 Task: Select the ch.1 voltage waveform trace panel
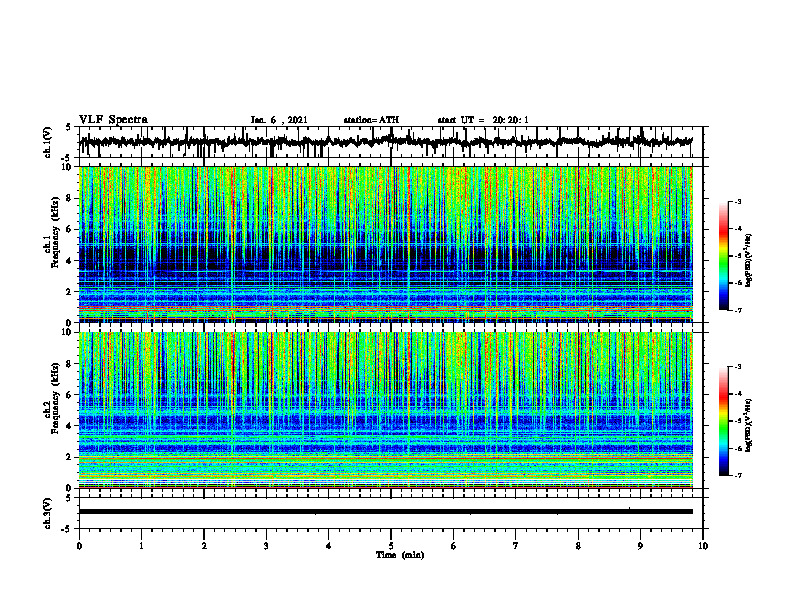390,142
